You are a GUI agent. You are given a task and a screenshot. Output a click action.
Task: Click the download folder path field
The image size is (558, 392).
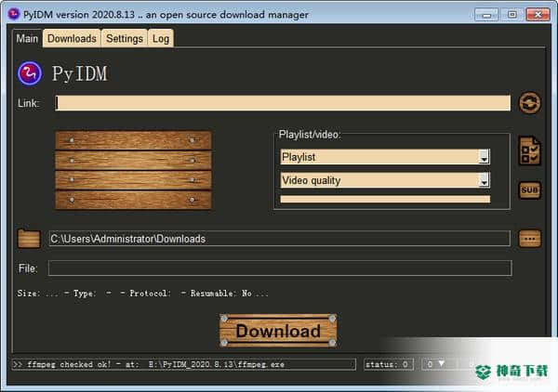point(279,239)
